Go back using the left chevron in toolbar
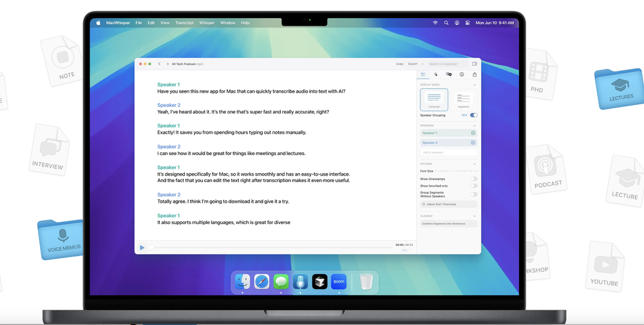The width and height of the screenshot is (644, 325). pos(159,64)
